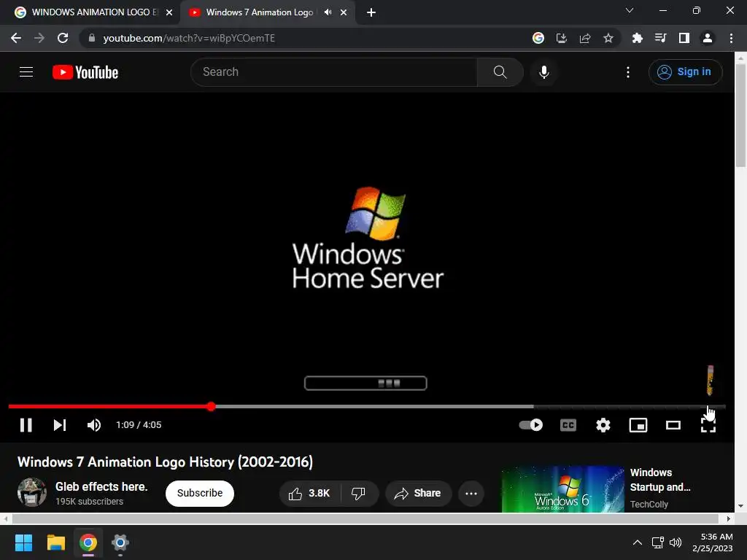Image resolution: width=747 pixels, height=560 pixels.
Task: Toggle the browser side panel
Action: [x=684, y=38]
